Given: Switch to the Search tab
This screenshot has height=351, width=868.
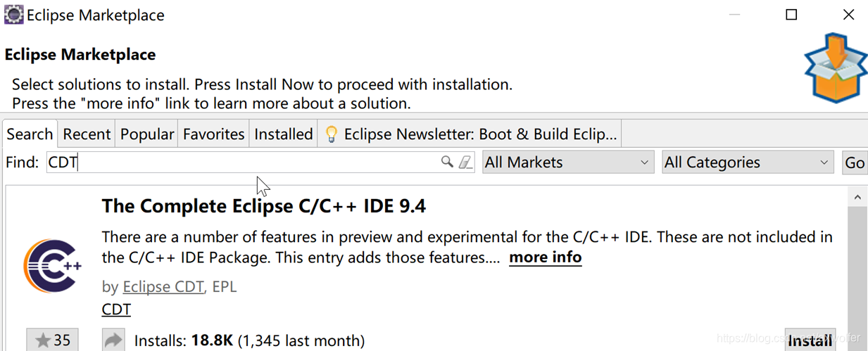Looking at the screenshot, I should 30,134.
